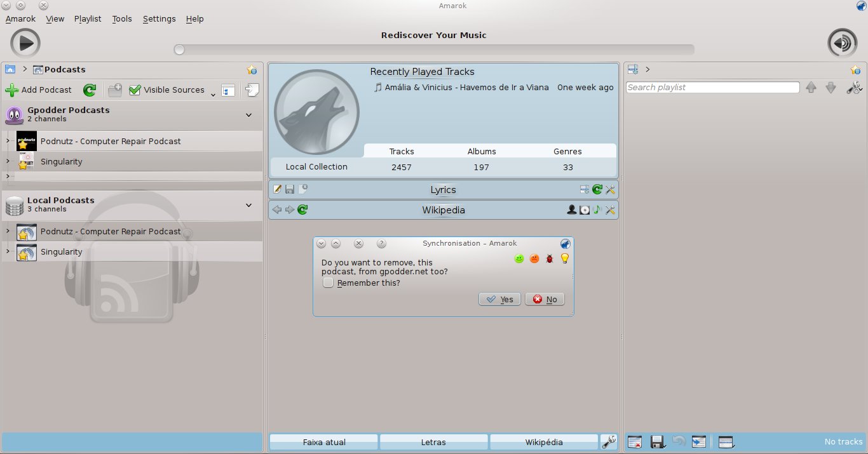Open the Help menu
The height and width of the screenshot is (454, 868).
(x=194, y=18)
